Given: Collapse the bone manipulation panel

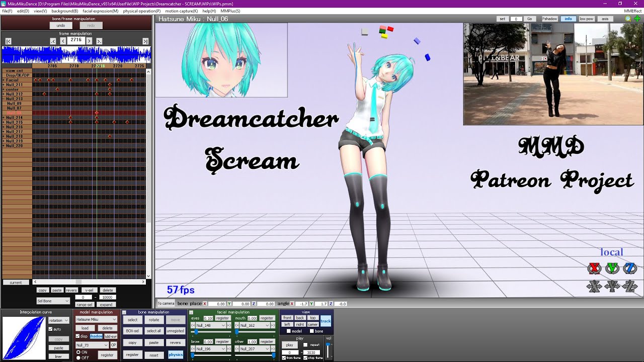Looking at the screenshot, I should point(124,312).
